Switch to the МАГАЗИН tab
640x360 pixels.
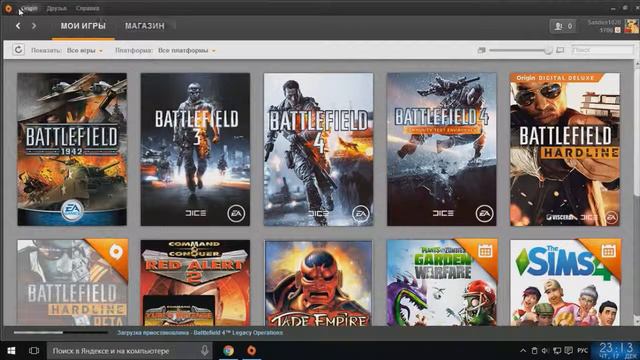point(145,26)
